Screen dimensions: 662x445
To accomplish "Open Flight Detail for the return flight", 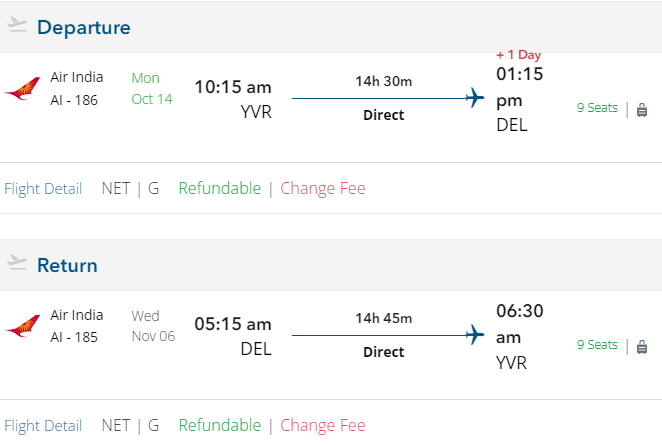I will tap(43, 425).
